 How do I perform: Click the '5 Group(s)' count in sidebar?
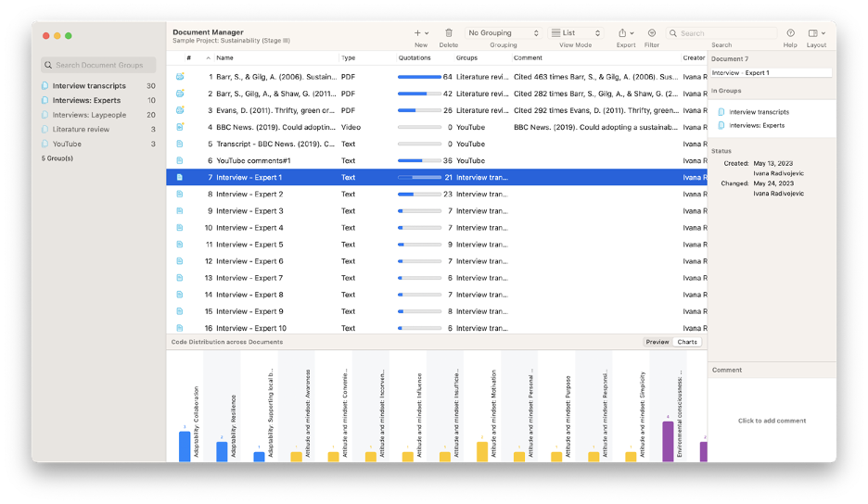(x=57, y=158)
